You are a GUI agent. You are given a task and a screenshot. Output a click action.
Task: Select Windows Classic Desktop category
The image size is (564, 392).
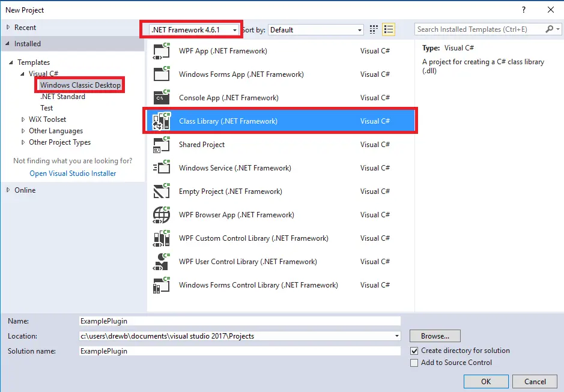[x=80, y=85]
